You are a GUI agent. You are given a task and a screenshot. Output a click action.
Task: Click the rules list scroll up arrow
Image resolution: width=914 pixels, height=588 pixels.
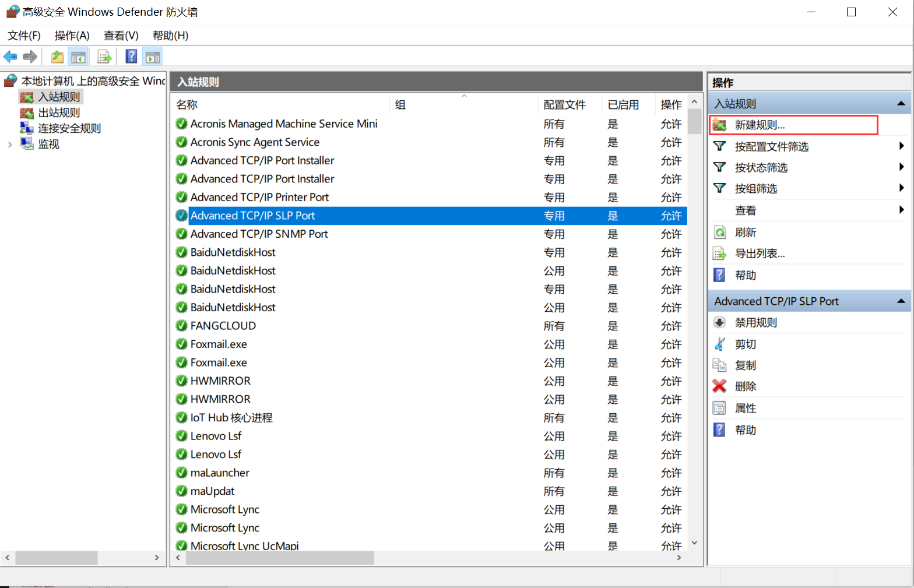pos(694,101)
